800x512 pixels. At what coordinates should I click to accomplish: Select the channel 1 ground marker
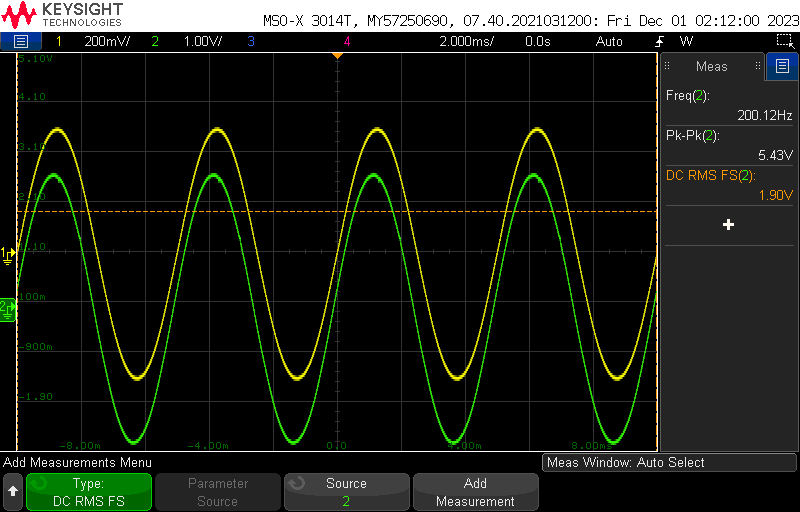pyautogui.click(x=8, y=254)
